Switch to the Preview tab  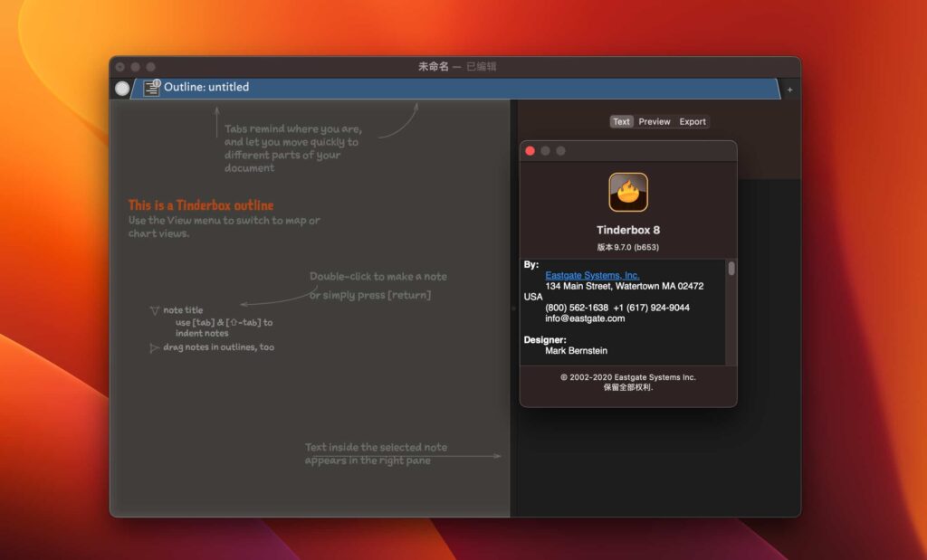(x=654, y=121)
